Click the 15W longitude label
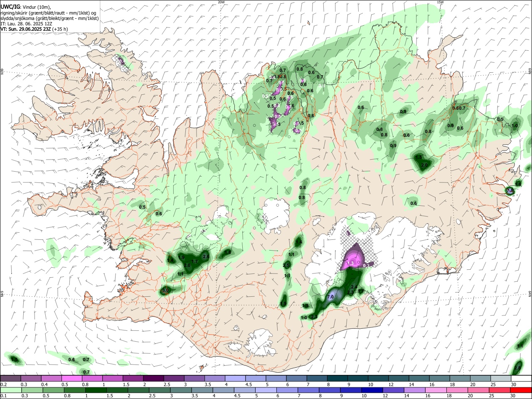This screenshot has height=399, width=532. coord(440,2)
